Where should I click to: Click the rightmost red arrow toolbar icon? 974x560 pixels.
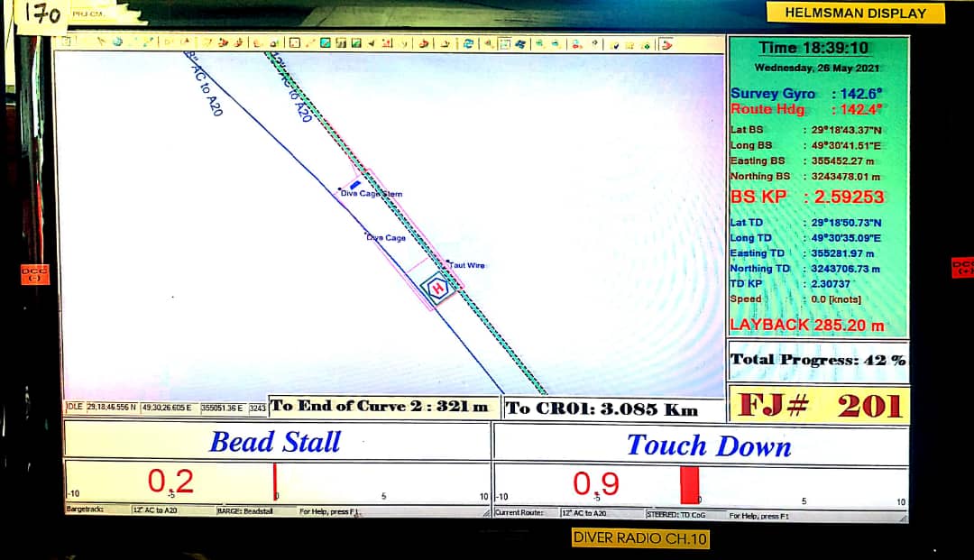click(666, 43)
